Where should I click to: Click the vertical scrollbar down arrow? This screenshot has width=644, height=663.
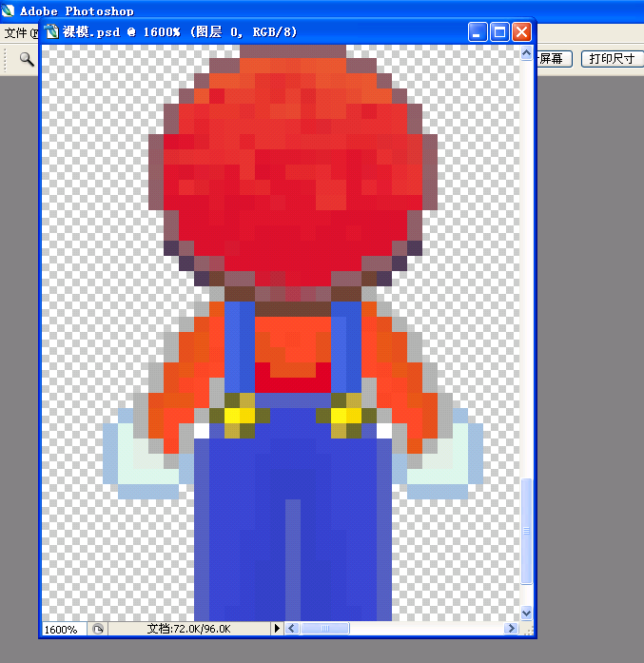tap(526, 612)
